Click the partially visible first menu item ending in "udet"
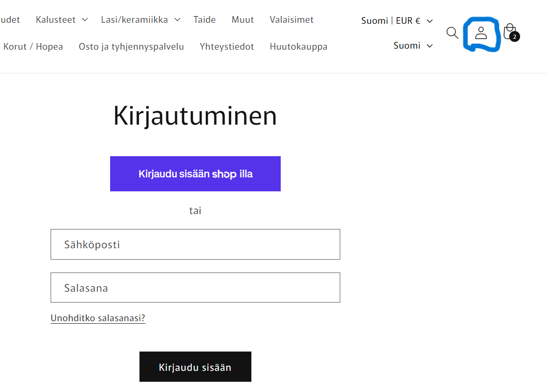Image resolution: width=548 pixels, height=392 pixels. [10, 20]
